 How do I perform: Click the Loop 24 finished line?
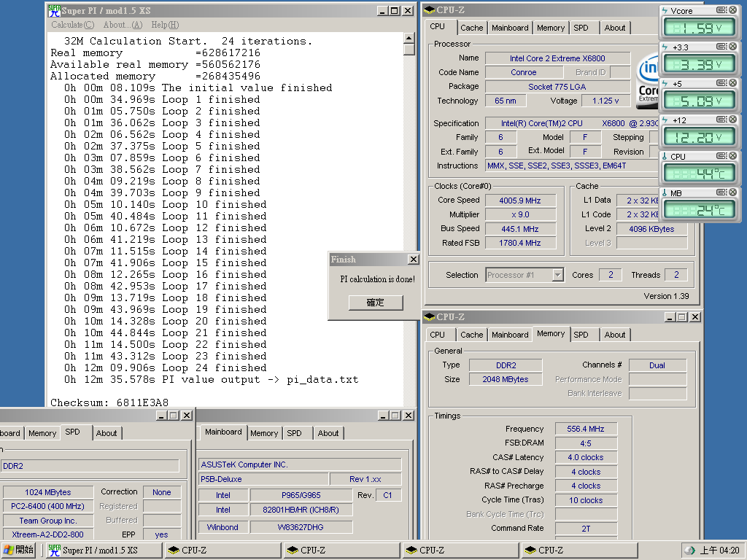[x=166, y=367]
